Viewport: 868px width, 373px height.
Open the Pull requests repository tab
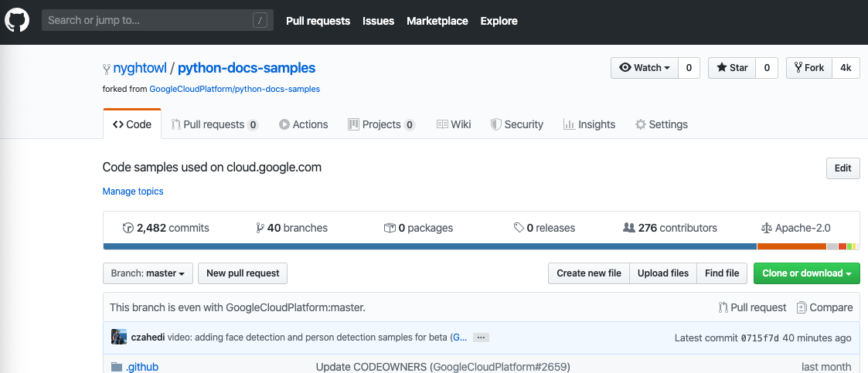pos(215,124)
